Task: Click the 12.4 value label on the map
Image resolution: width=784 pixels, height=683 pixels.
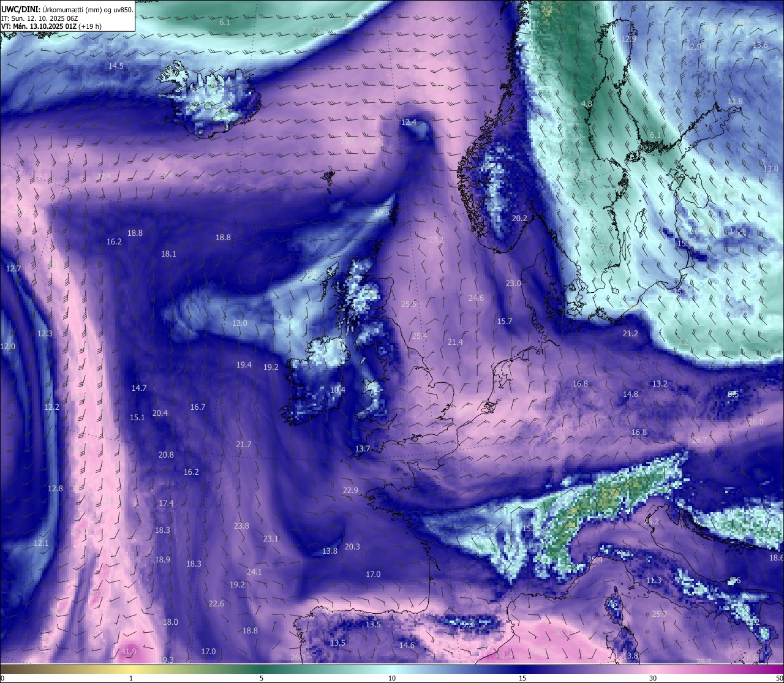Action: pyautogui.click(x=409, y=123)
